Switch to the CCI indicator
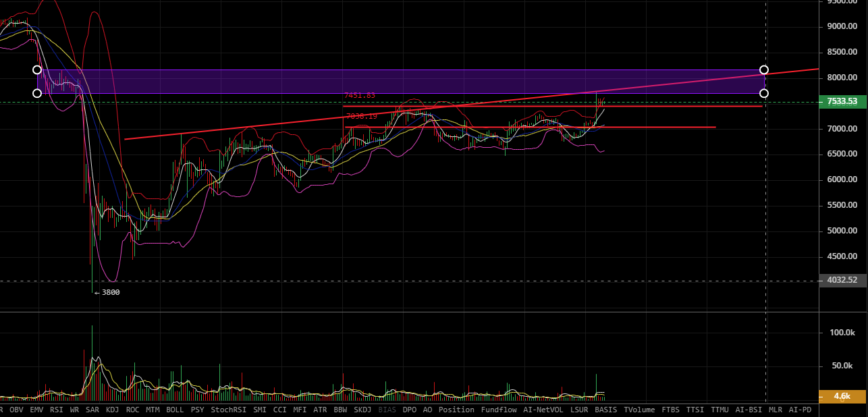The image size is (868, 417). [x=280, y=410]
